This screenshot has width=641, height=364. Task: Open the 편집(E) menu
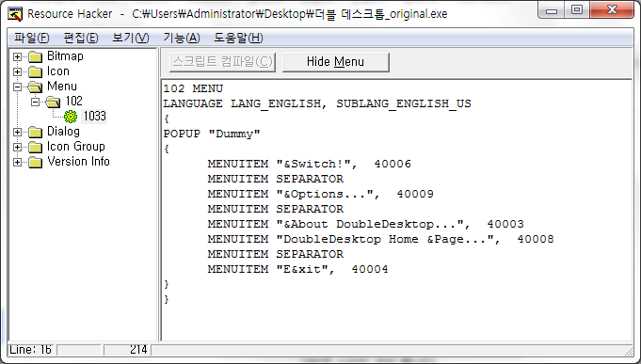81,38
